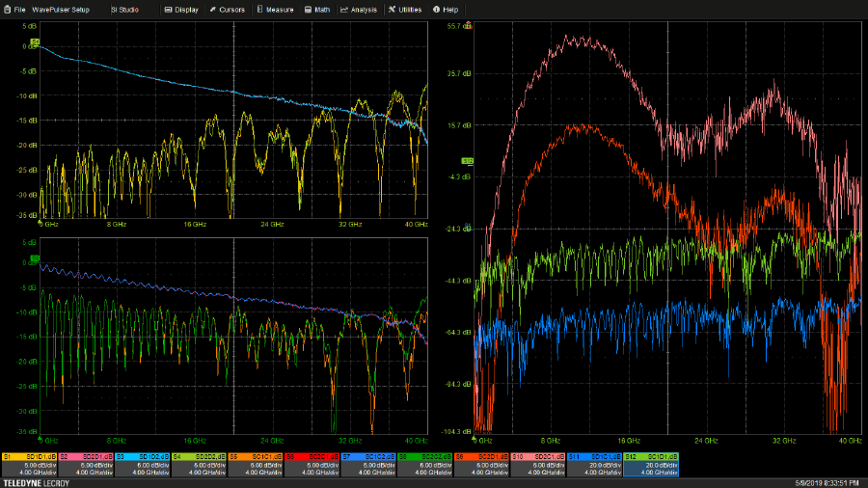Click the date and time display
Image resolution: width=868 pixels, height=488 pixels.
(827, 482)
